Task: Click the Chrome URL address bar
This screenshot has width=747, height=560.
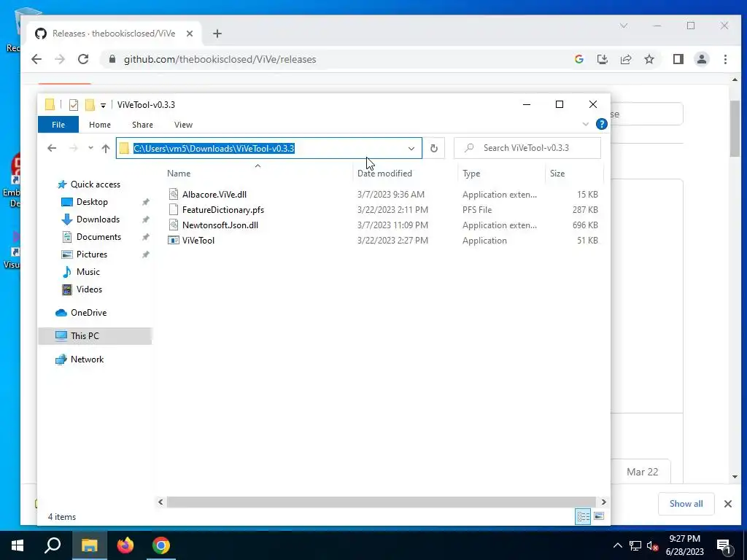Action: click(333, 59)
